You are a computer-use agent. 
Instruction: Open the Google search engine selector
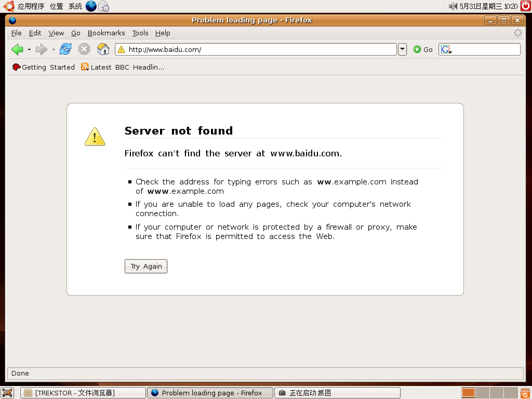446,50
